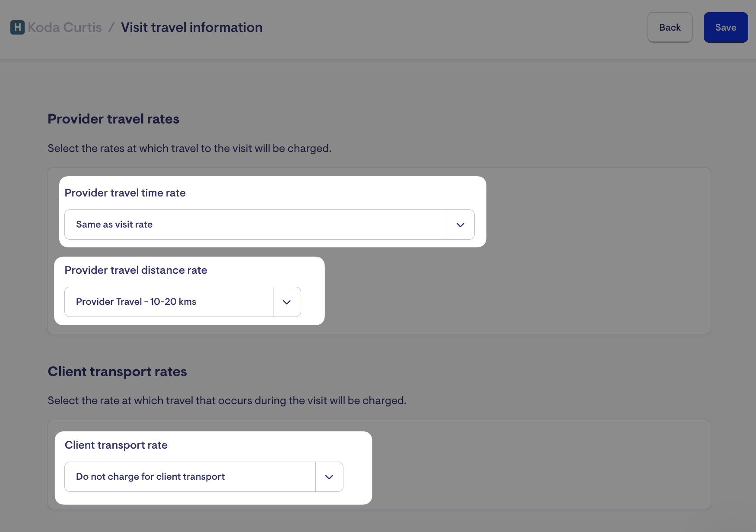Click the chevron on client transport rate
The width and height of the screenshot is (756, 532).
click(329, 477)
